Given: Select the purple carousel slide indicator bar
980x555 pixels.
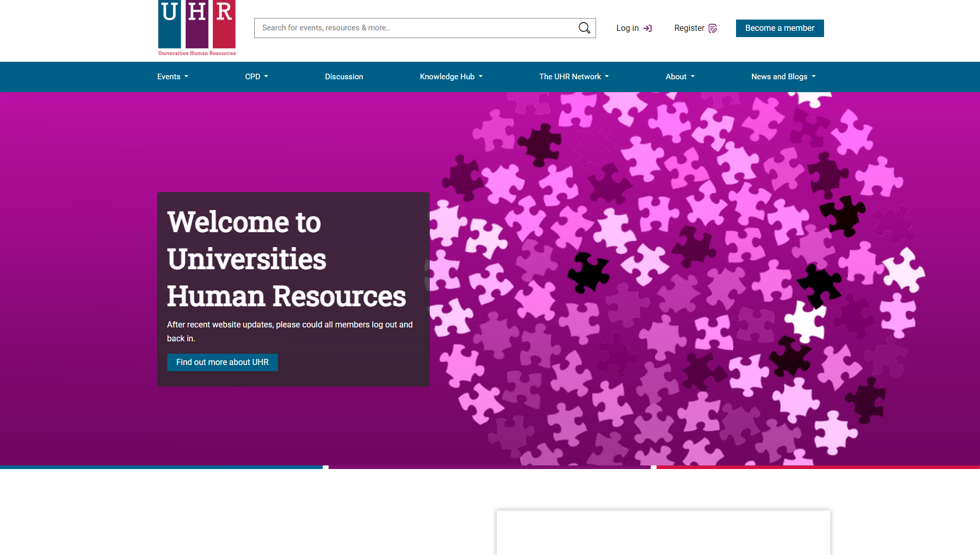Looking at the screenshot, I should click(x=489, y=467).
